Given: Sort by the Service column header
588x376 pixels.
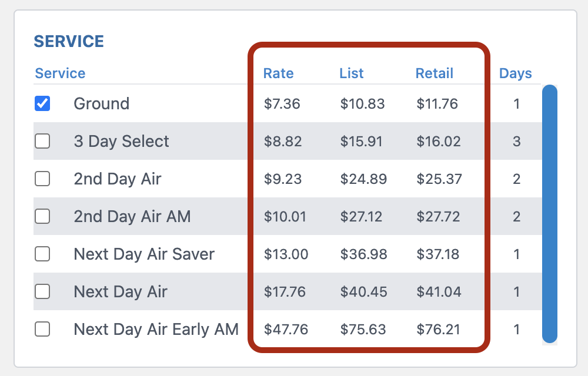Looking at the screenshot, I should (x=60, y=73).
